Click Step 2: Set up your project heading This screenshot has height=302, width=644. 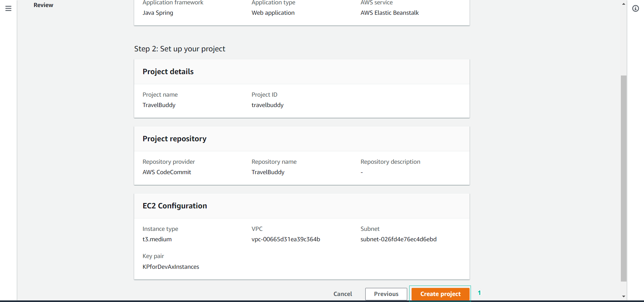(179, 49)
